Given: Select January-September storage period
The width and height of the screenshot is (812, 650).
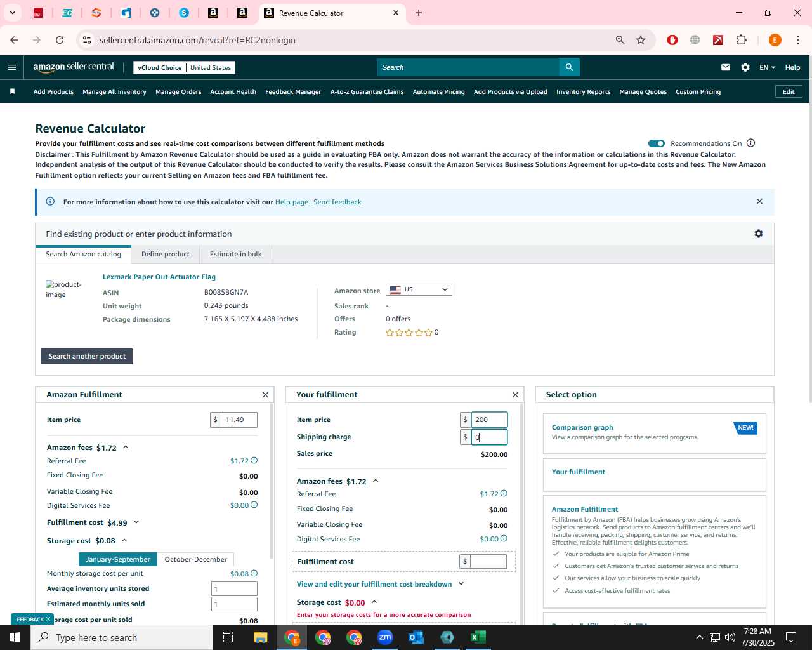Looking at the screenshot, I should 118,559.
